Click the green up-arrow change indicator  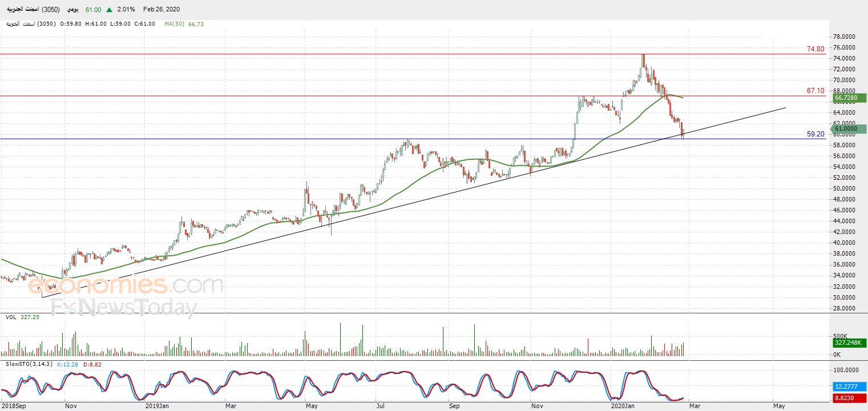[110, 10]
